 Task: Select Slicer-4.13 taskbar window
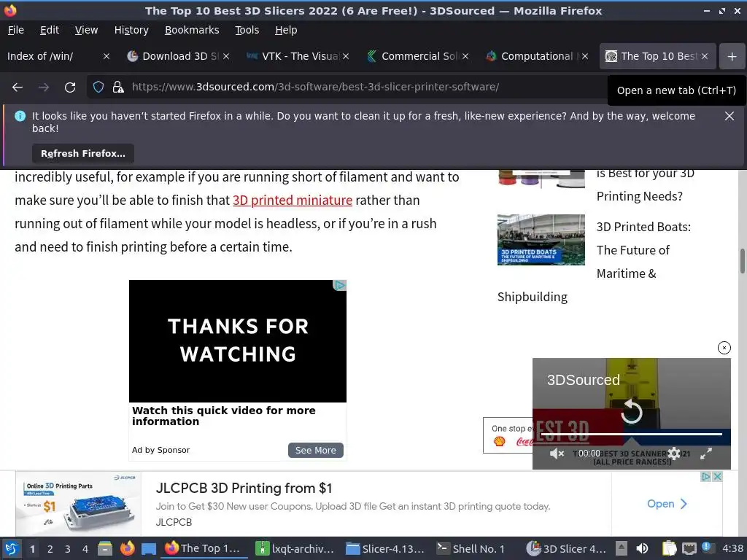(385, 549)
